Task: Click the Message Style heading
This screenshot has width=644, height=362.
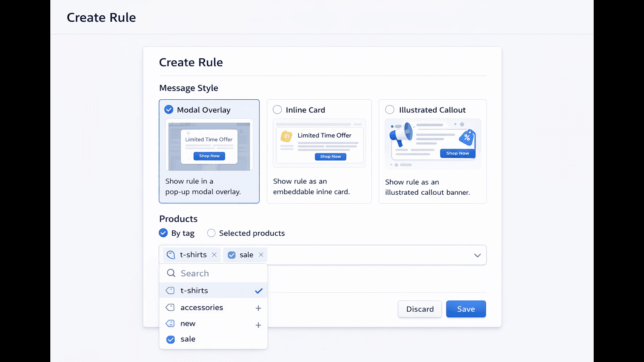Action: (x=189, y=88)
